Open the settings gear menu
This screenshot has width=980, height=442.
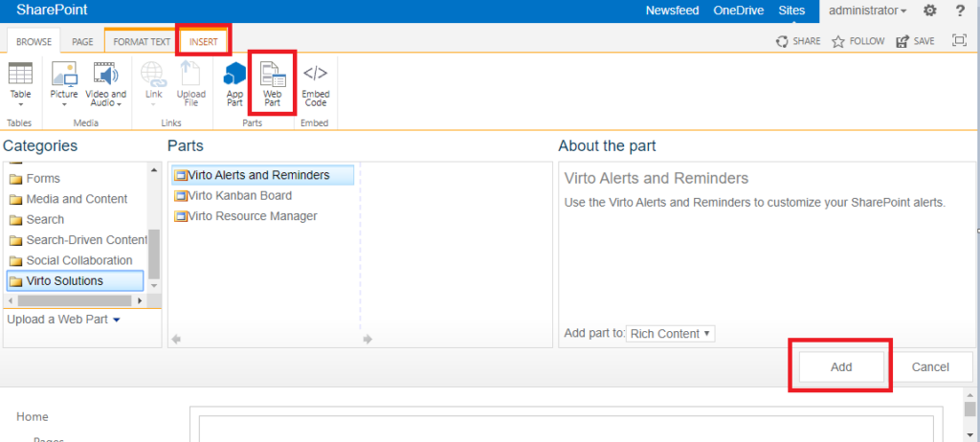click(930, 11)
